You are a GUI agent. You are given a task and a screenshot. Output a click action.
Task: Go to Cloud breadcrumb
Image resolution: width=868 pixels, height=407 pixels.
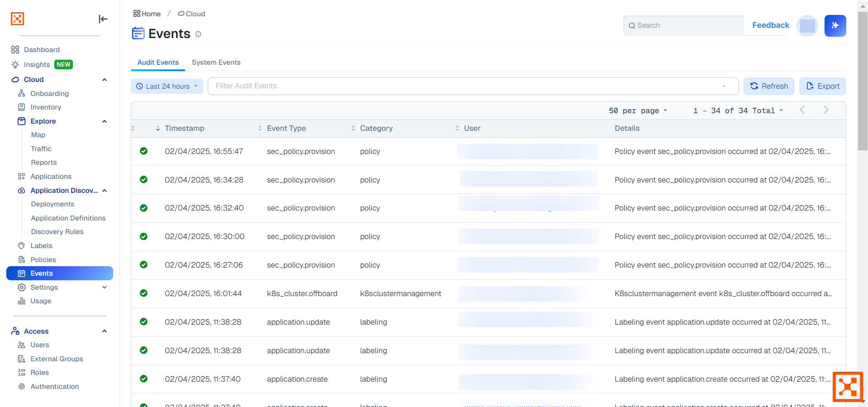191,14
